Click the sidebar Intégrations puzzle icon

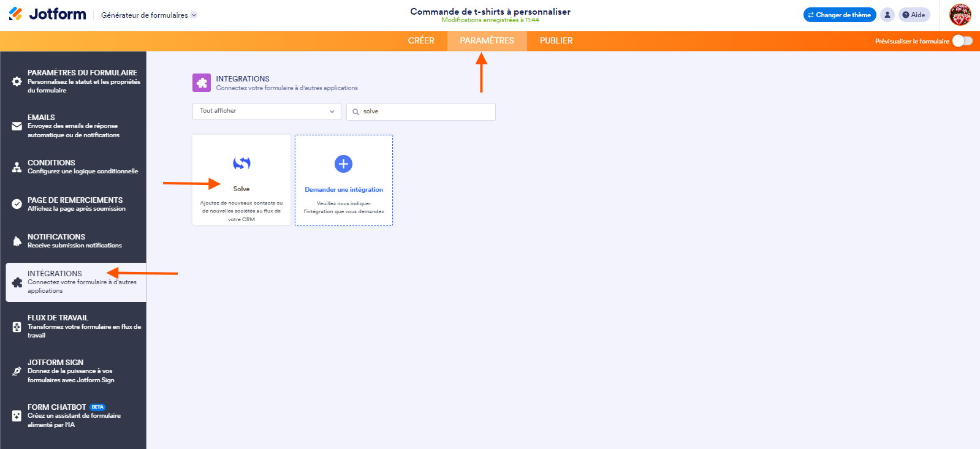pos(17,282)
